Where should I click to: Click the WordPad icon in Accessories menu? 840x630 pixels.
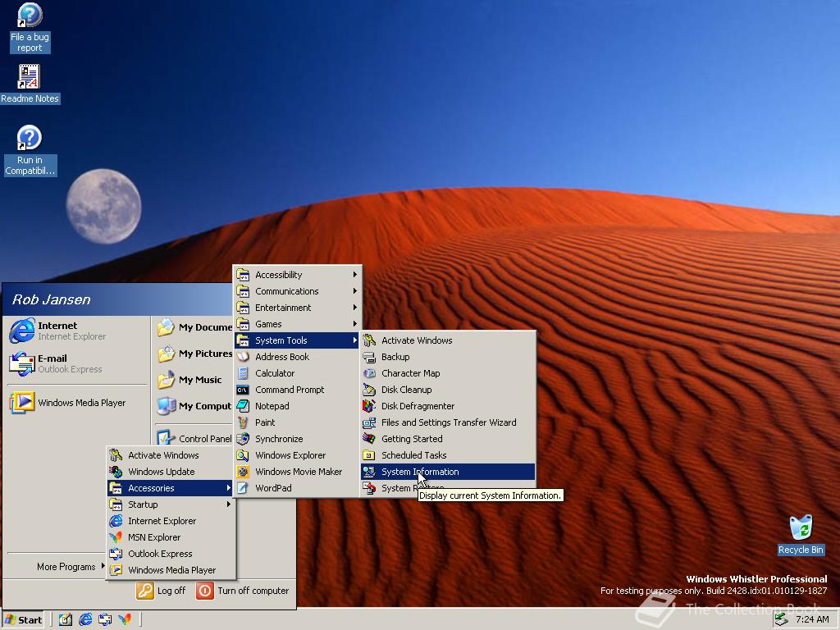coord(243,488)
